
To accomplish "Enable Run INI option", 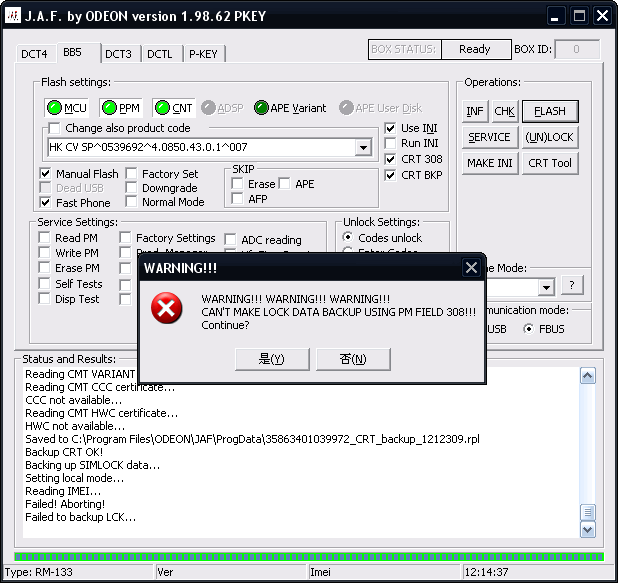I will click(390, 143).
